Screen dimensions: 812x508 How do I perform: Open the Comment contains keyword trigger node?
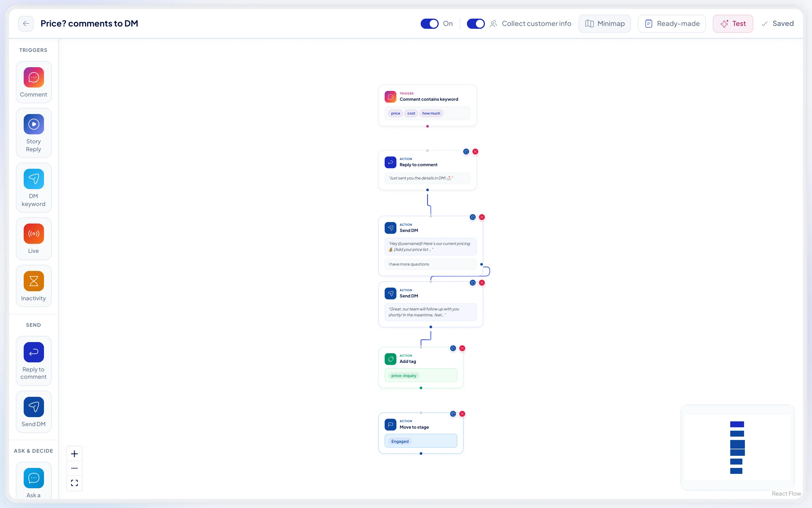(x=427, y=106)
